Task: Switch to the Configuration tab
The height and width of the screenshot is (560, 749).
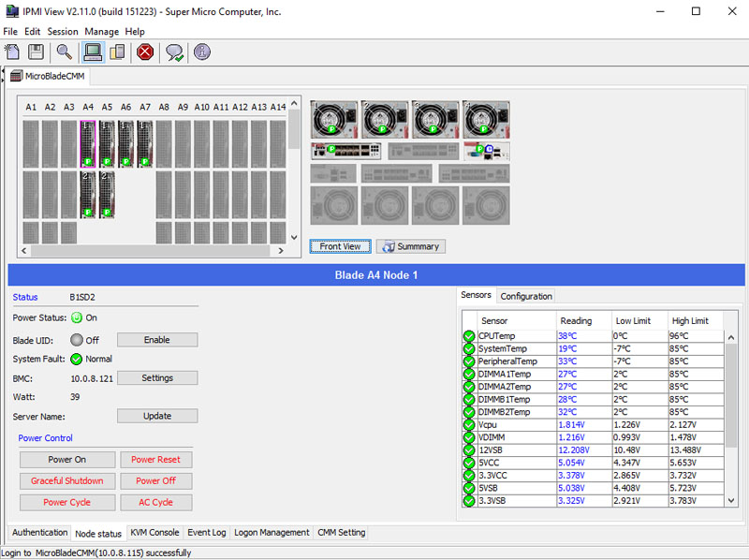Action: (526, 296)
